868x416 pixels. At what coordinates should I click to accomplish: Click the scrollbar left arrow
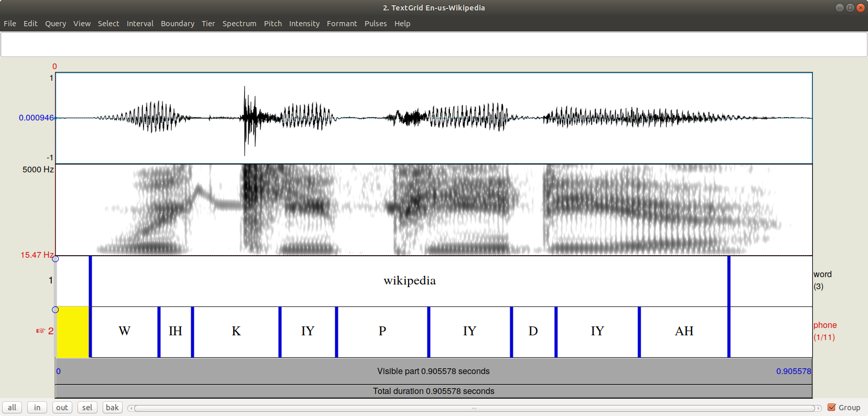(131, 408)
